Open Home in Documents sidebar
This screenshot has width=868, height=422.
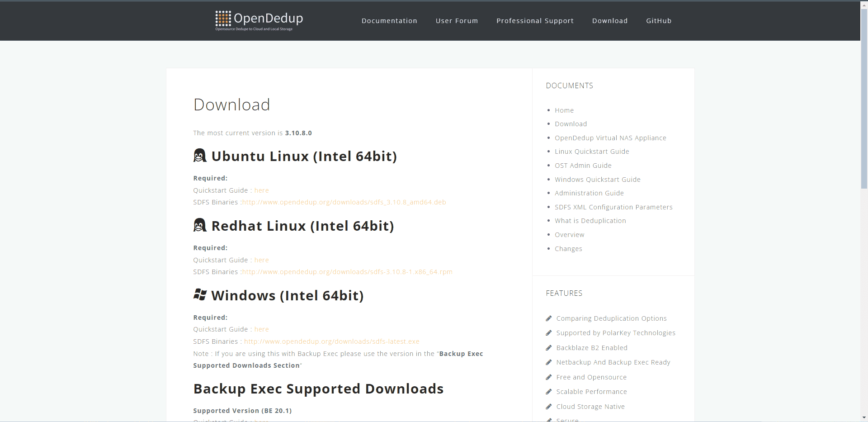564,110
